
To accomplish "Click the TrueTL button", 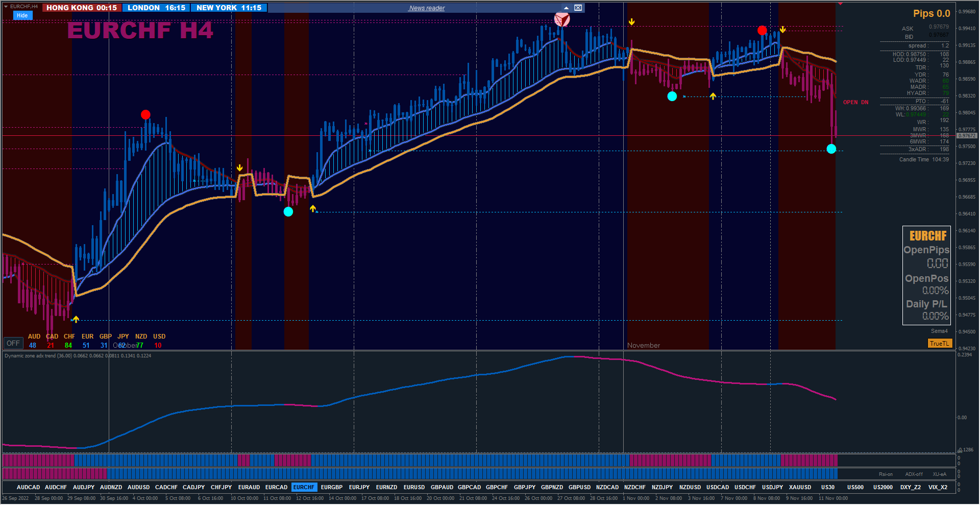I will point(940,344).
